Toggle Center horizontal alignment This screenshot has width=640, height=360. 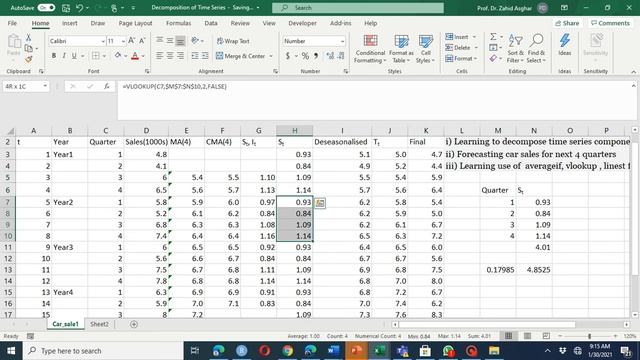170,56
